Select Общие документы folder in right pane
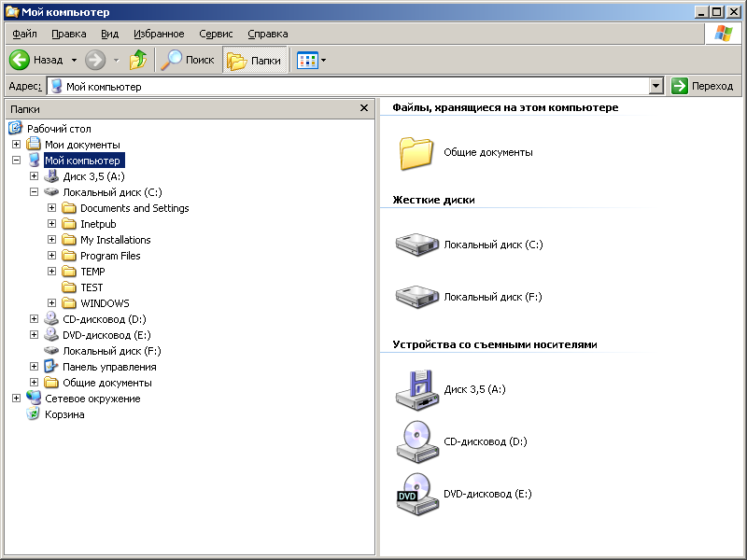This screenshot has height=560, width=747. (x=416, y=153)
